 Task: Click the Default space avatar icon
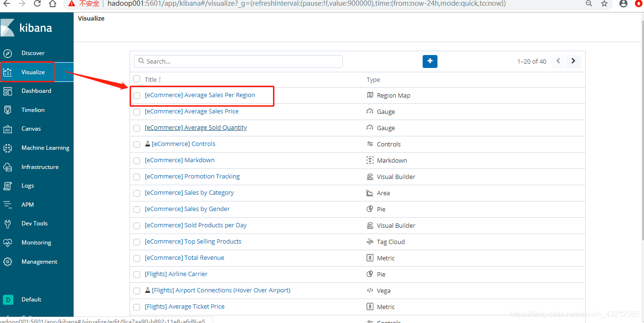click(x=8, y=300)
